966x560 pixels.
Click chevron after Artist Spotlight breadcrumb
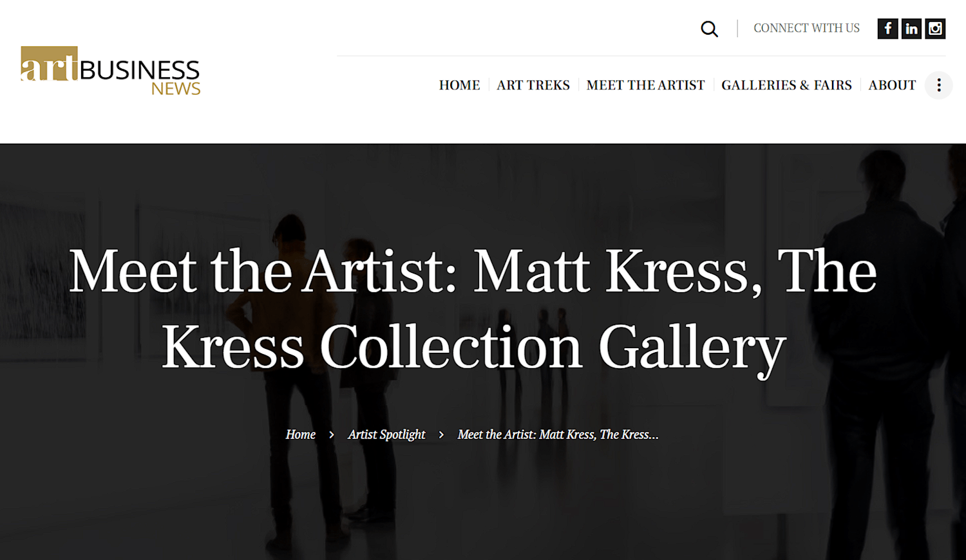441,435
